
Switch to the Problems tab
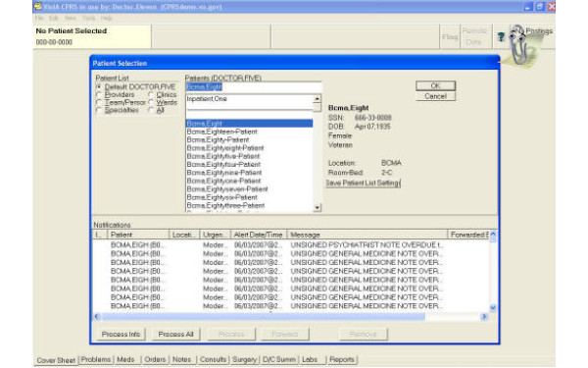pos(96,359)
